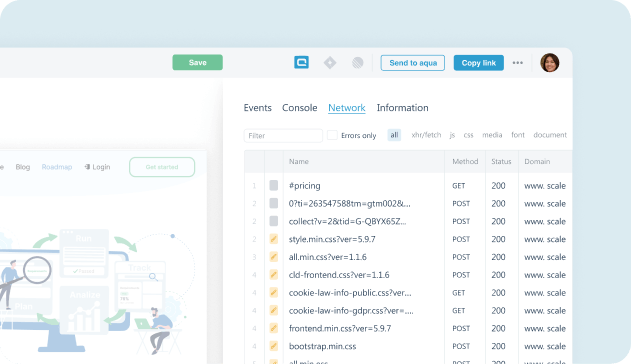Select bootstrap.min.css request
The width and height of the screenshot is (631, 364).
322,346
